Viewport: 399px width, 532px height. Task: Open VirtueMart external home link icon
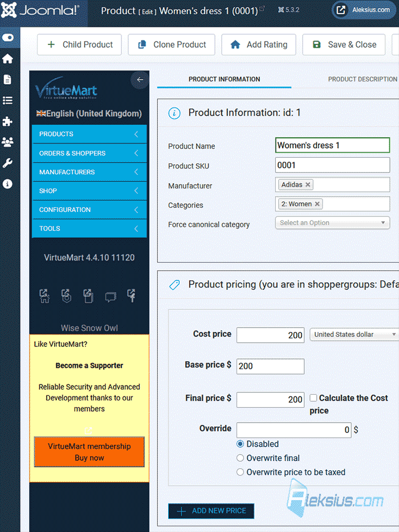tap(44, 296)
